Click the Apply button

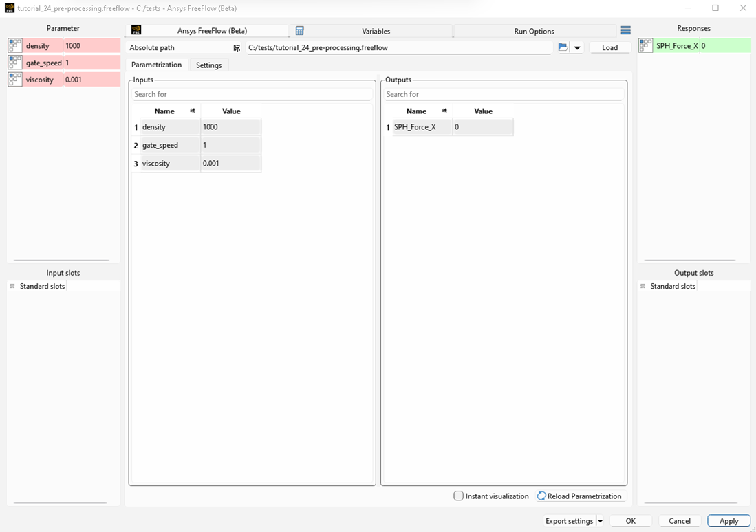coord(728,521)
